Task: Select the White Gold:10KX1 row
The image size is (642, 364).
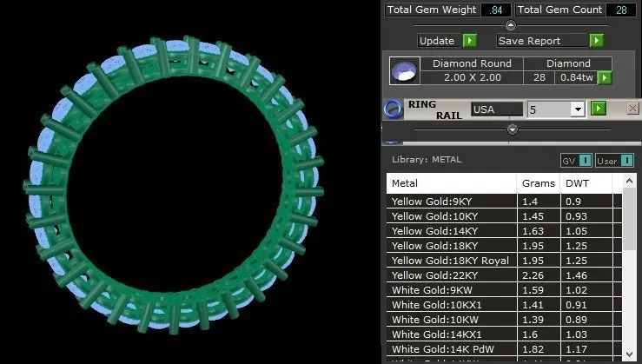Action: (504, 305)
